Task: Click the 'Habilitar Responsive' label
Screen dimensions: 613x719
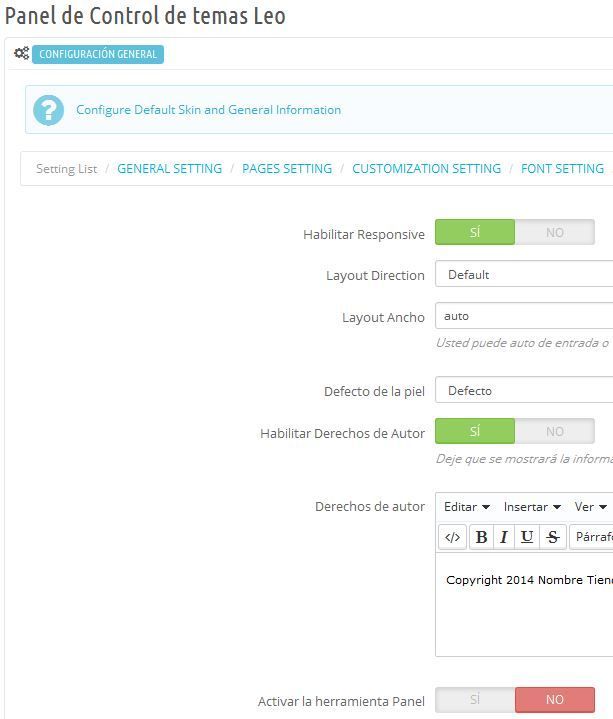Action: [x=364, y=234]
